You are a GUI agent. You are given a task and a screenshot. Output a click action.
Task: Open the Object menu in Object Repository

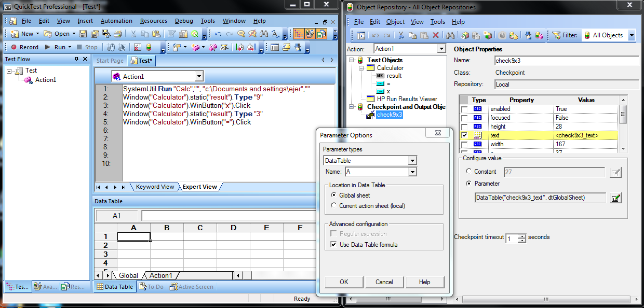click(395, 22)
